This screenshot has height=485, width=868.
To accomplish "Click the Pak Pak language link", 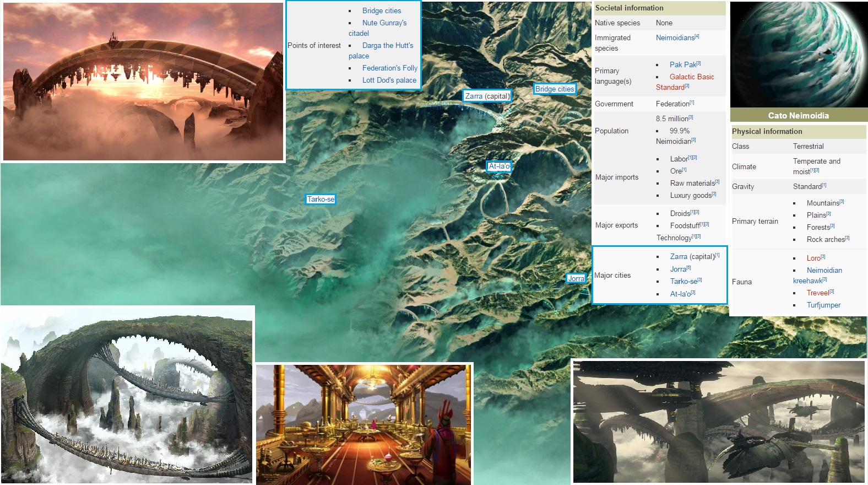I will coord(682,65).
